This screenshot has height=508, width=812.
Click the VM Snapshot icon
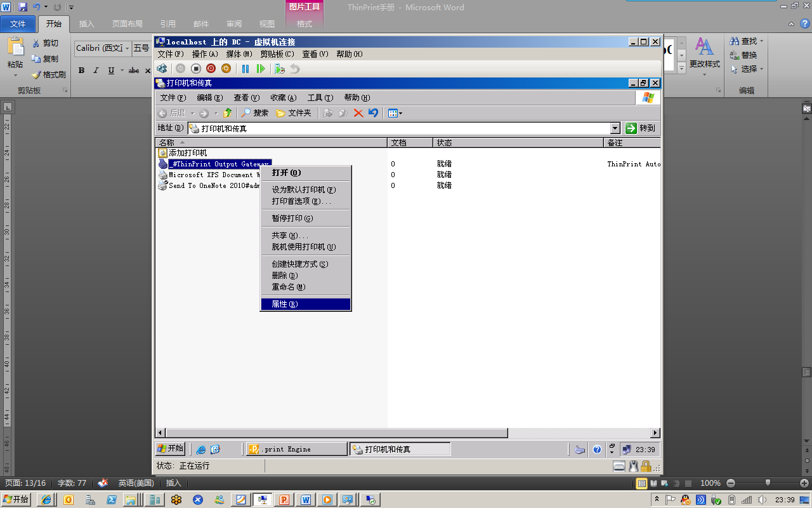pos(280,69)
